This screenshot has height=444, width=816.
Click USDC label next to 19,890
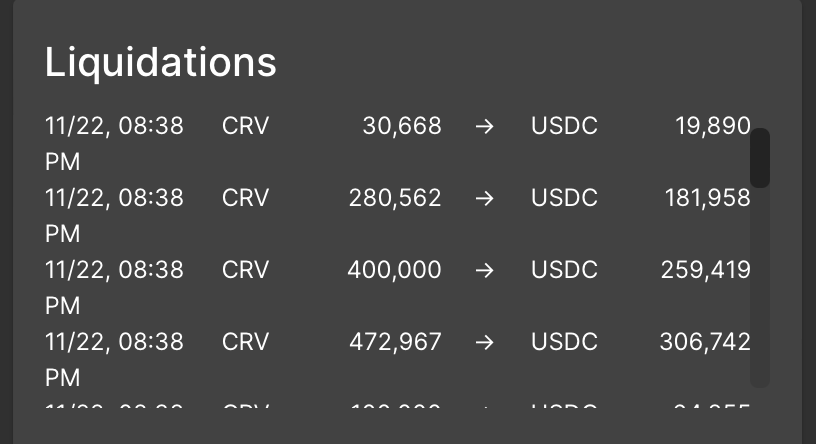[564, 126]
